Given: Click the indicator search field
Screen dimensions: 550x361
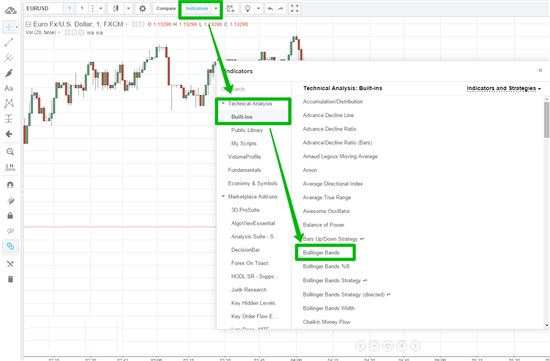Looking at the screenshot, I should coord(254,89).
